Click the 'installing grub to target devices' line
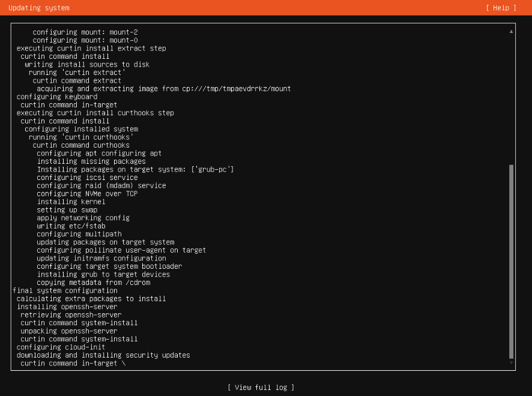Image resolution: width=532 pixels, height=396 pixels. tap(103, 274)
